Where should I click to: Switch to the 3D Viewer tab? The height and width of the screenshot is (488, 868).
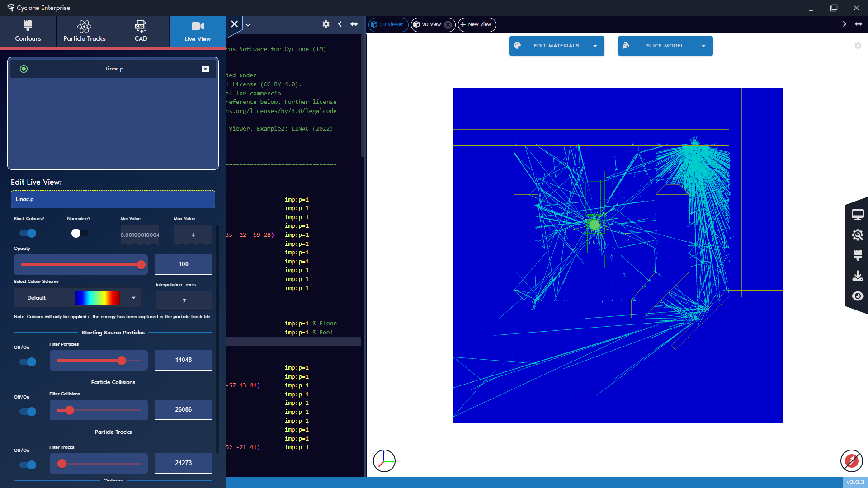(x=388, y=24)
